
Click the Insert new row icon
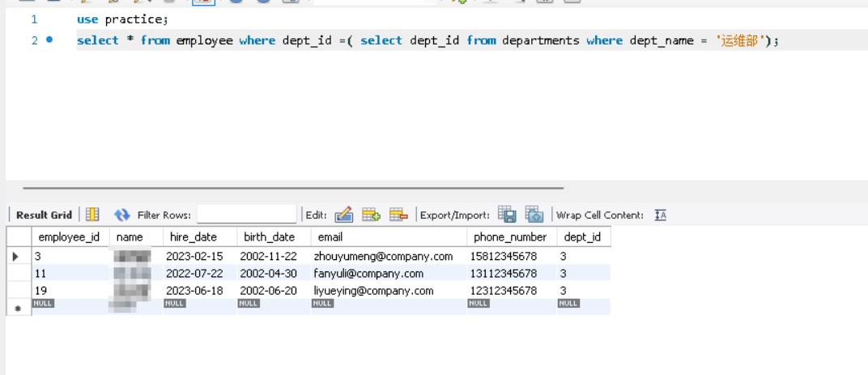tap(371, 215)
